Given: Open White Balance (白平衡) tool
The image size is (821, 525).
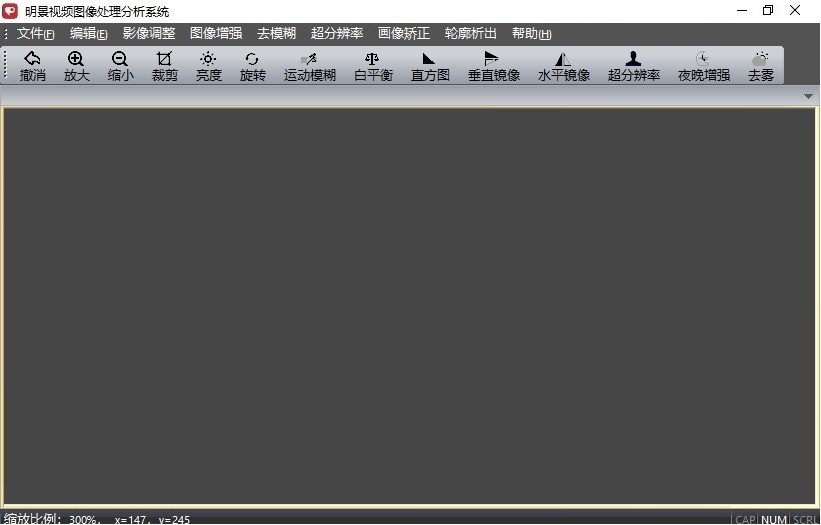Looking at the screenshot, I should pyautogui.click(x=373, y=66).
